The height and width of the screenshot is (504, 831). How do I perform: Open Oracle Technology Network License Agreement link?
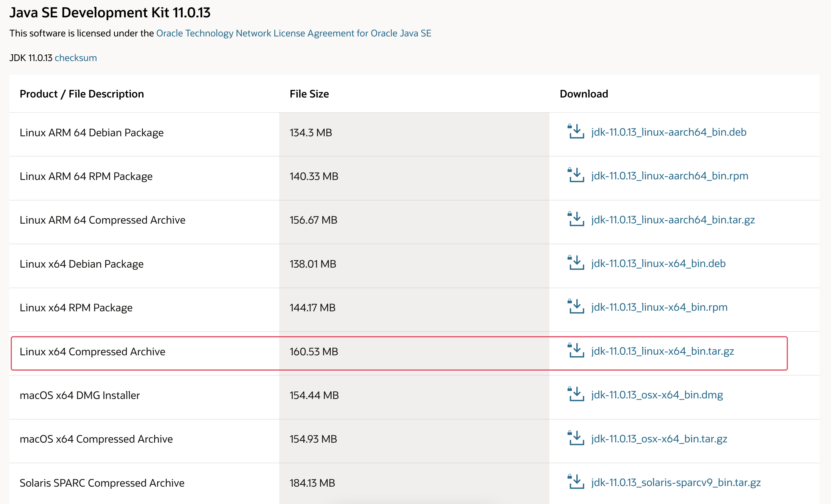(x=293, y=33)
